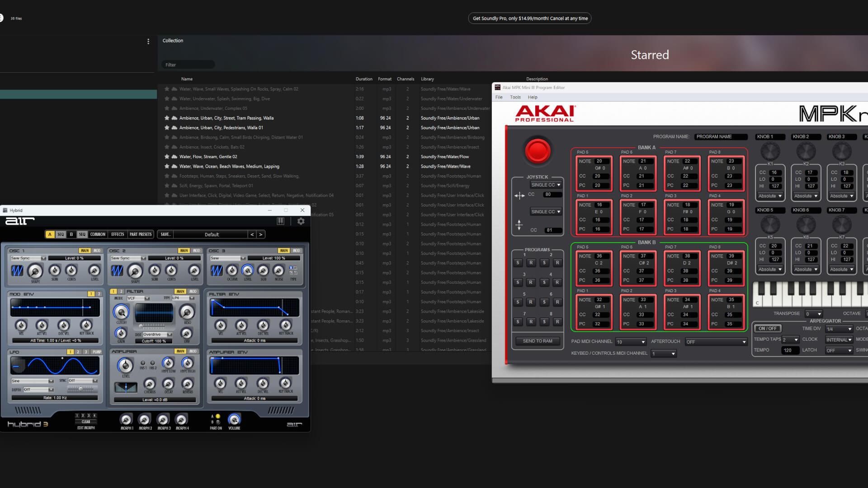Toggle Part A on indicator
868x488 pixels.
[217, 416]
